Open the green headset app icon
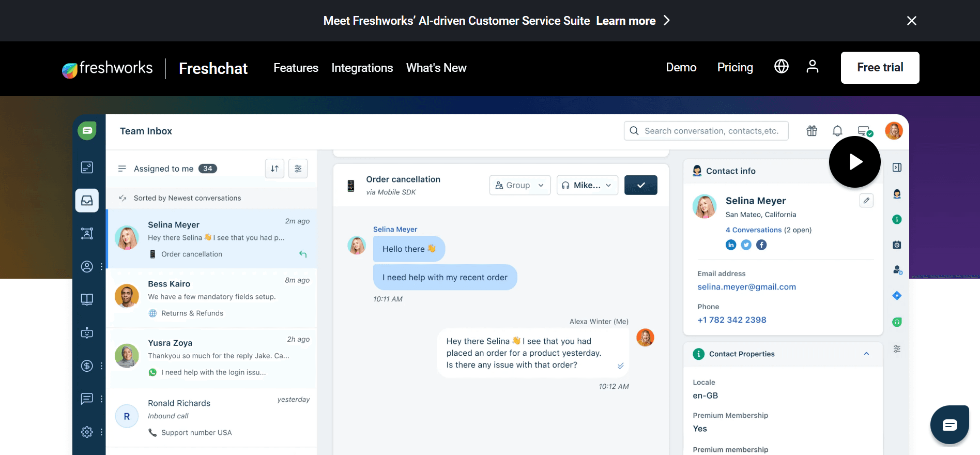This screenshot has width=980, height=455. [897, 322]
